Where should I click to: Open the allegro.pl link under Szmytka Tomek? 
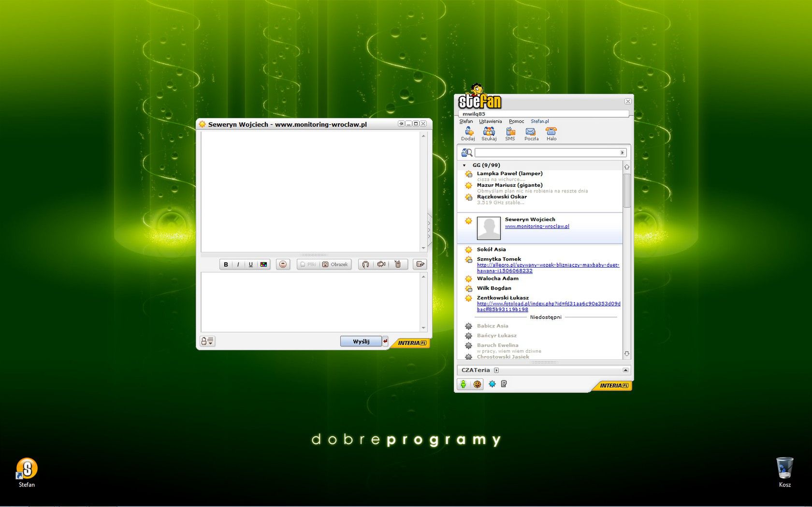[548, 268]
